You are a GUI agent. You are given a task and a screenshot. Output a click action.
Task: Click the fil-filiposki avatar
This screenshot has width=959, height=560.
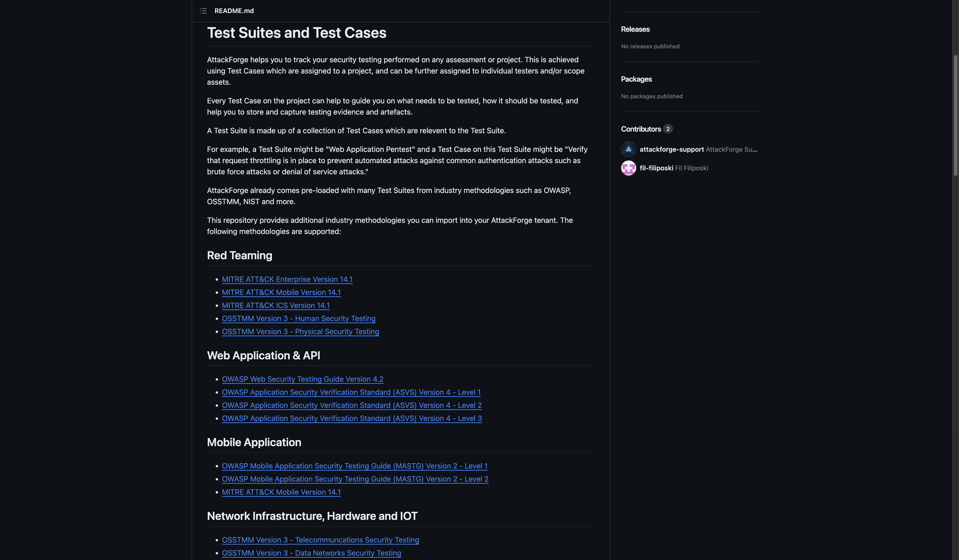[x=628, y=168]
